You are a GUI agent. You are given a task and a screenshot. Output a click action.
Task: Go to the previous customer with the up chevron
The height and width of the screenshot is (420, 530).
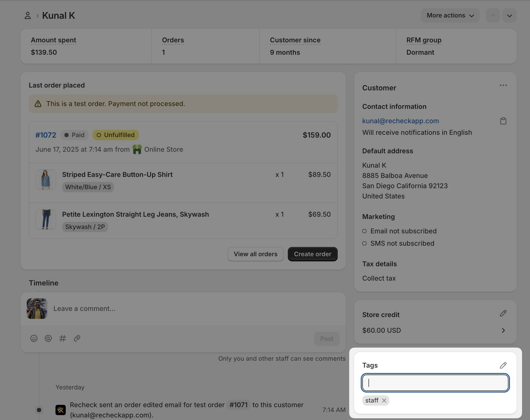(493, 15)
